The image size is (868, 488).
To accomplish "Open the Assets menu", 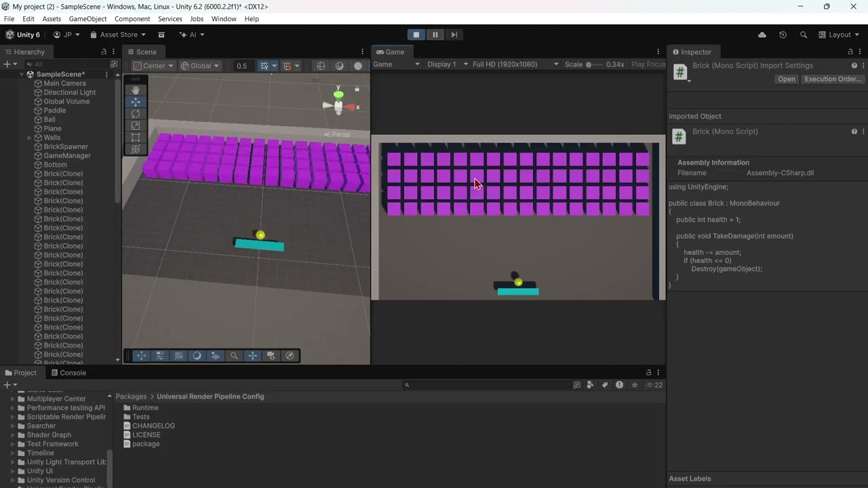I will click(x=52, y=19).
